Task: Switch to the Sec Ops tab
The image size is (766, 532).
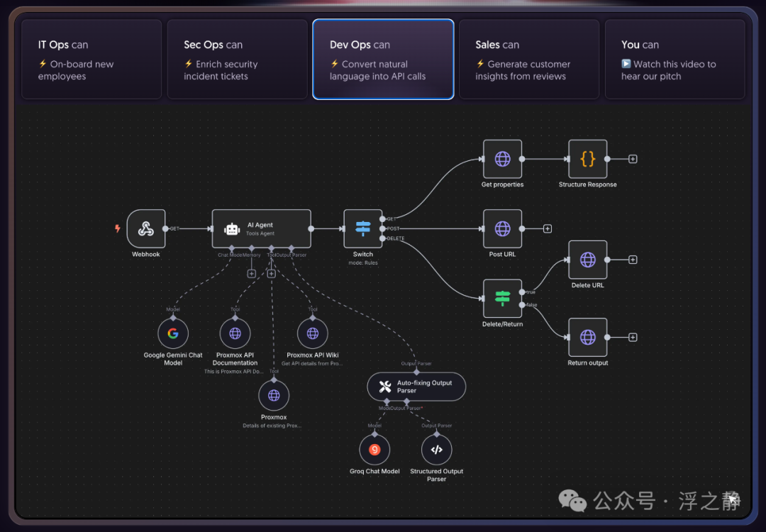Action: point(238,59)
